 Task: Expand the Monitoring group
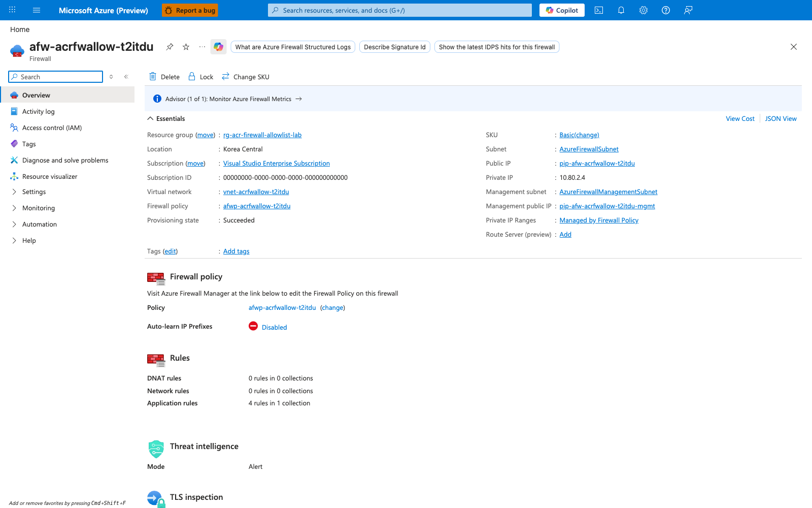tap(67, 208)
